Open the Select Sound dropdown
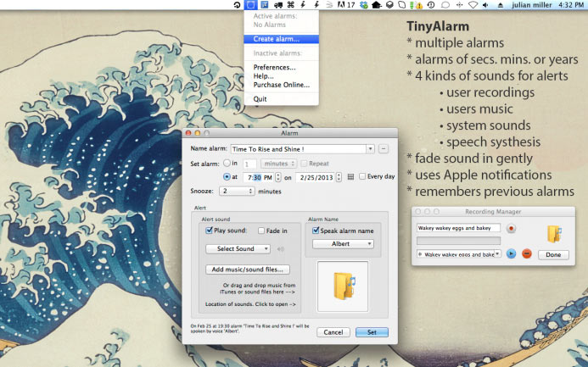Image resolution: width=588 pixels, height=367 pixels. [238, 248]
